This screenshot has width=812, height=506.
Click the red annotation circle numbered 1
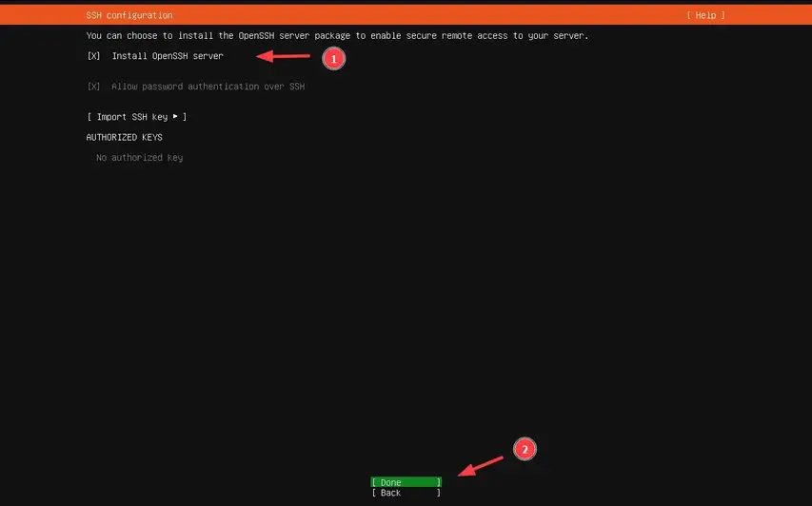(332, 59)
